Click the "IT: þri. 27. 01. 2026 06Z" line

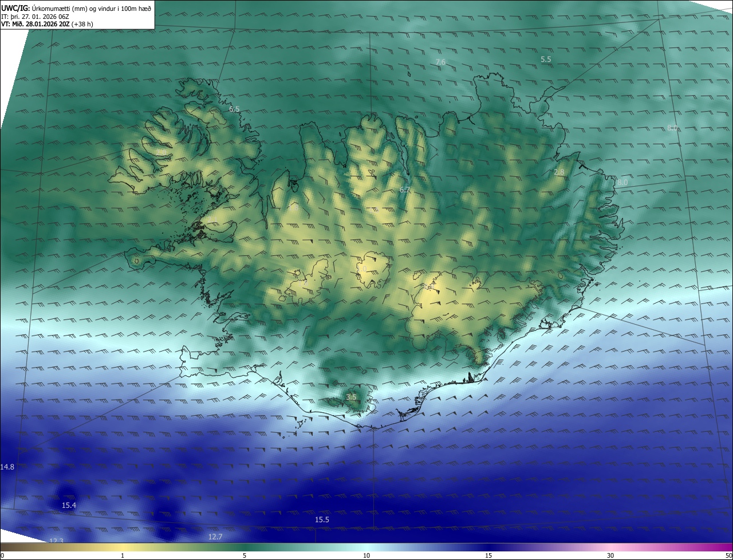tap(35, 16)
